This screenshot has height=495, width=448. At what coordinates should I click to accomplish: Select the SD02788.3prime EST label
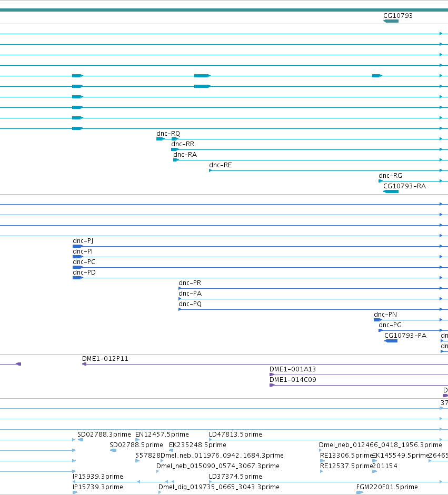point(104,435)
